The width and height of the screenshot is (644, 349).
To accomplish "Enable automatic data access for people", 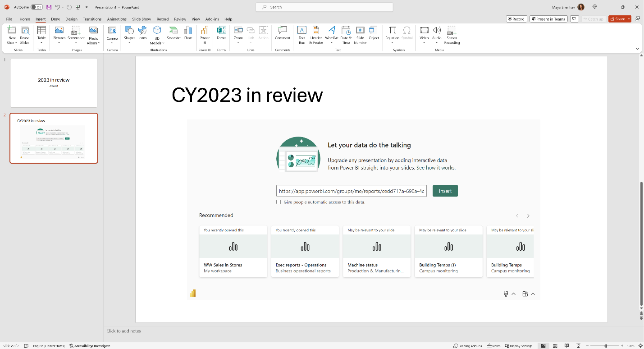I will pyautogui.click(x=279, y=202).
